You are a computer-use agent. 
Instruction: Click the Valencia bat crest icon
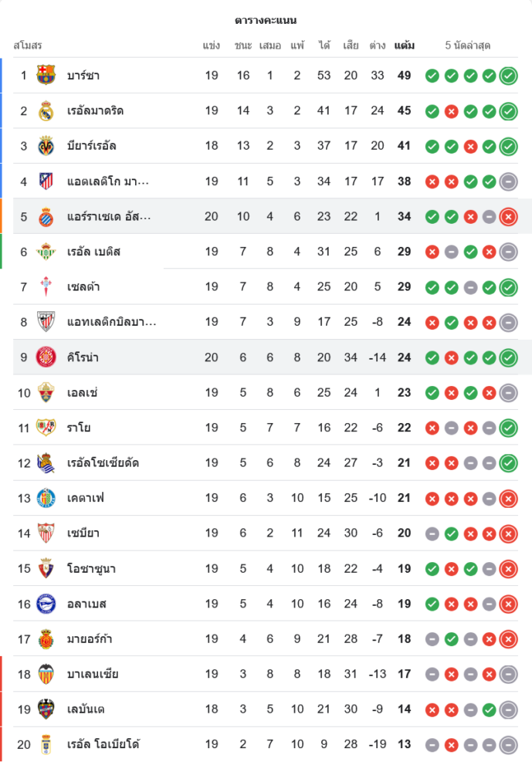[x=46, y=674]
